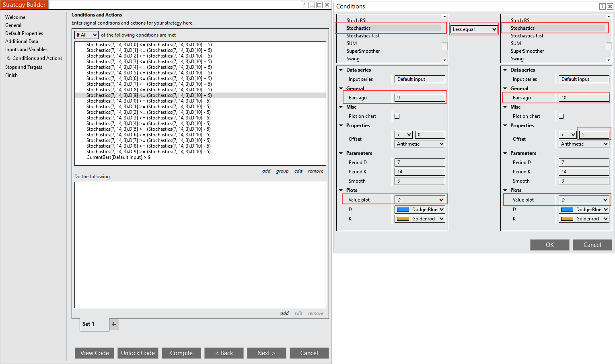Viewport: 615px width, 364px height.
Task: Open the Less equal operator dropdown
Action: [x=474, y=29]
